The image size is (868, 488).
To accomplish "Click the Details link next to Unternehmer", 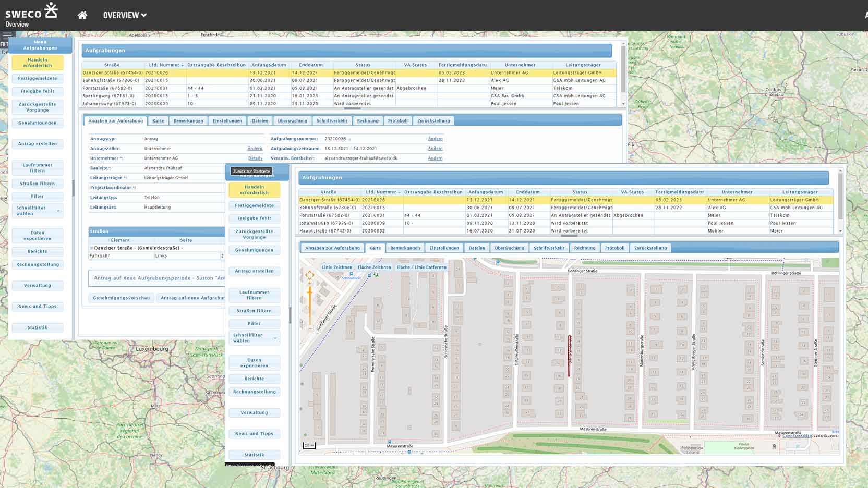I will point(255,158).
